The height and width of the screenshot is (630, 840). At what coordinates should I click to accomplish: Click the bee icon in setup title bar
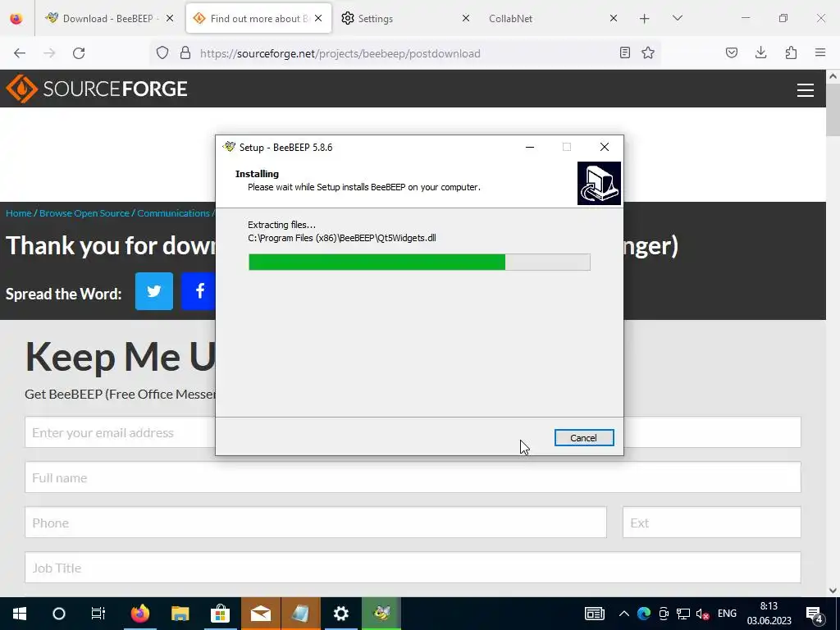[x=230, y=147]
